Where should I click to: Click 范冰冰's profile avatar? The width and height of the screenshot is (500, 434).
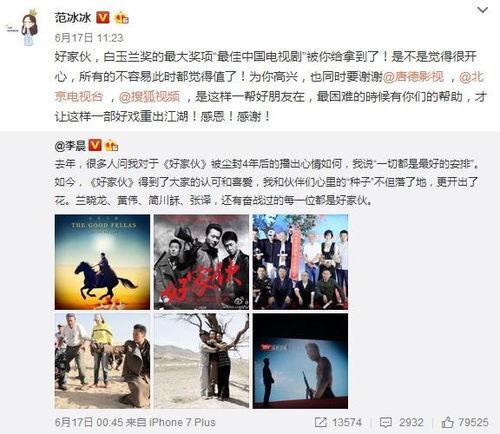click(29, 28)
